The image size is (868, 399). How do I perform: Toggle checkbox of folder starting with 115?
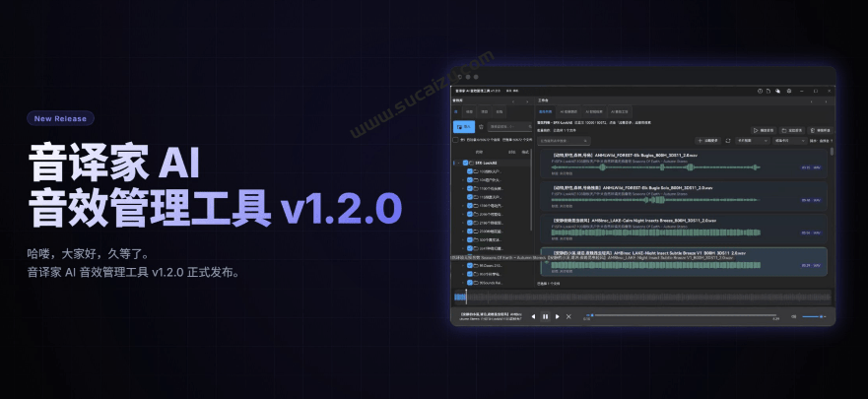coord(469,197)
